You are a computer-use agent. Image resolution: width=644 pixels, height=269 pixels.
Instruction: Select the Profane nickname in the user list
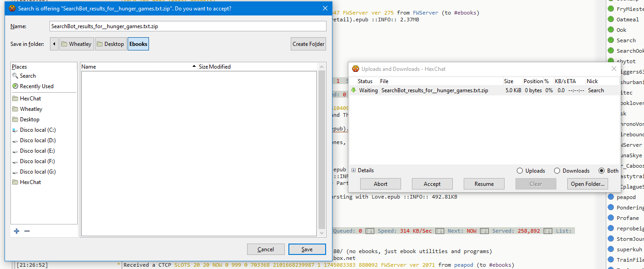[628, 218]
